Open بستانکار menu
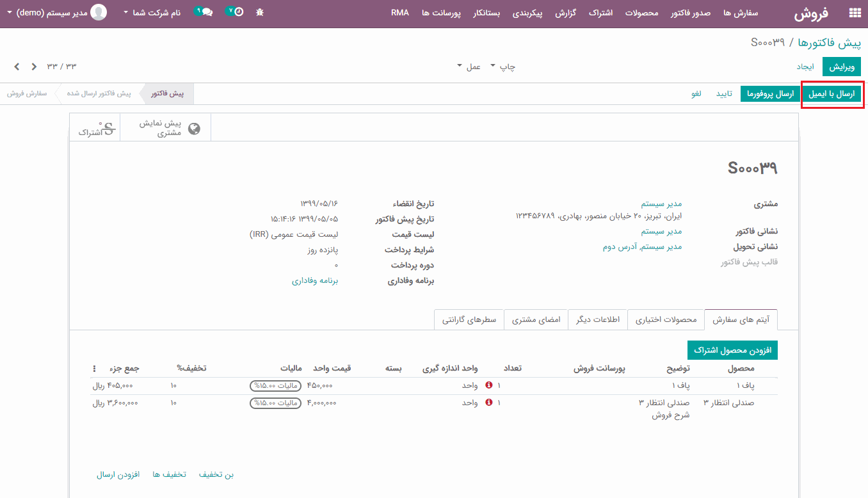 point(487,13)
